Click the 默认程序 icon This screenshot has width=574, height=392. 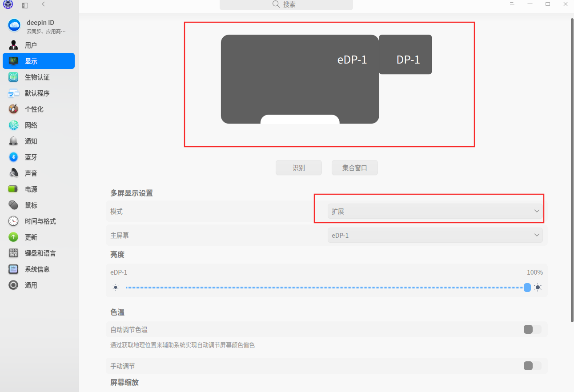coord(13,93)
